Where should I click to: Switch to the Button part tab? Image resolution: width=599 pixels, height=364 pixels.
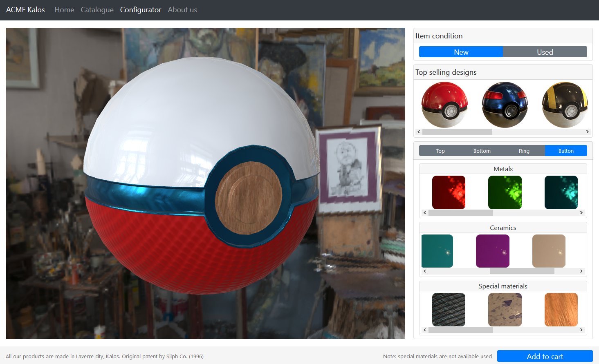566,151
